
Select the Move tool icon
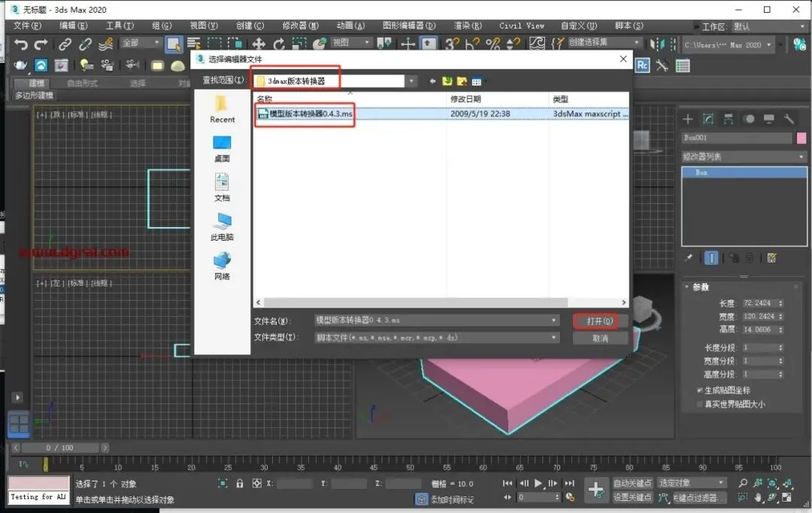(x=258, y=44)
